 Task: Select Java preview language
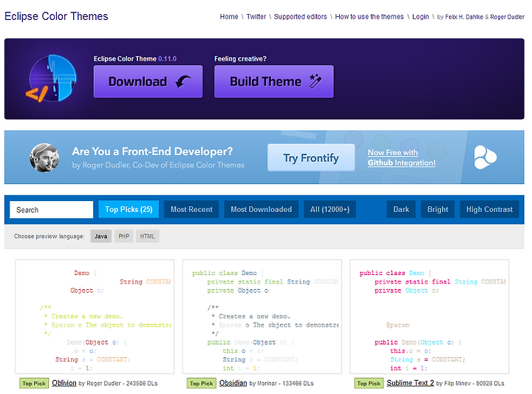(x=100, y=237)
